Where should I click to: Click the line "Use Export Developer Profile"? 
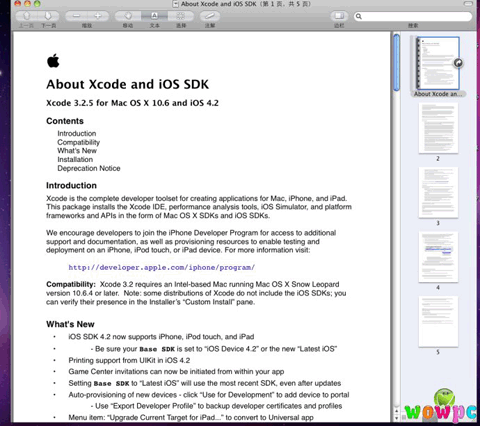pos(216,406)
